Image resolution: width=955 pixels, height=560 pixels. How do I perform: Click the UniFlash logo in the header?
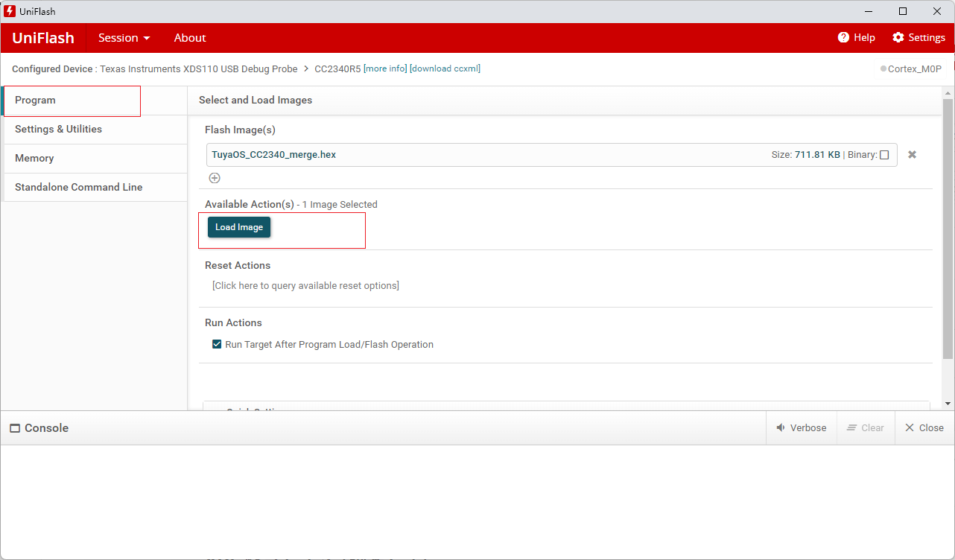point(43,38)
